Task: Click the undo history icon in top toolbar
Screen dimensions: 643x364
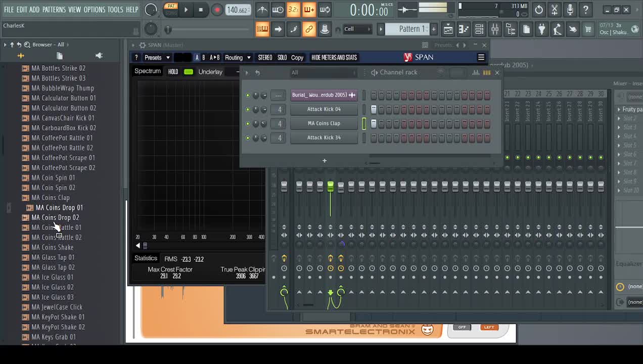Action: point(539,10)
